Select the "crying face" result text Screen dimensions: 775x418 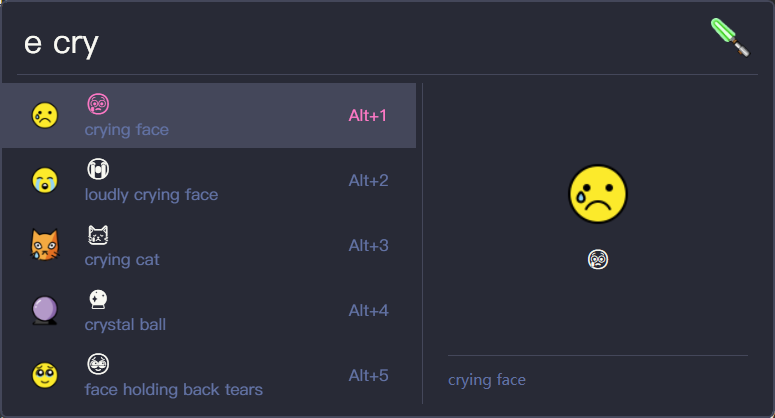(126, 130)
